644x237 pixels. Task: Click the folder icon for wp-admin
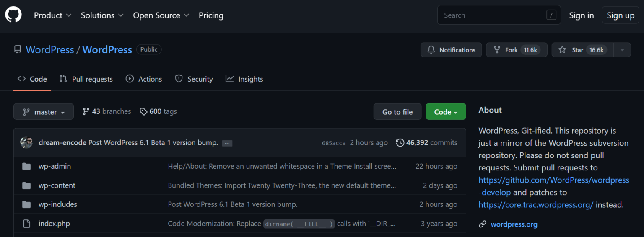click(x=26, y=166)
